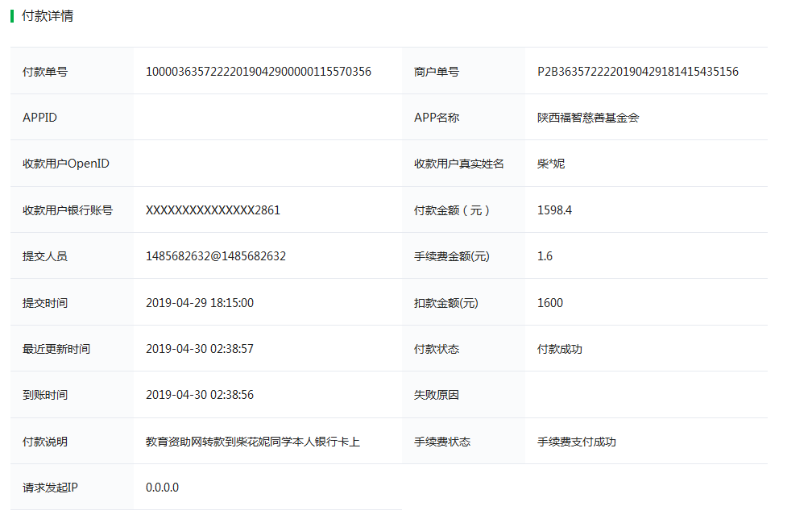Click the payment amount value 1598.4
Screen dimensions: 812x523
[x=554, y=210]
